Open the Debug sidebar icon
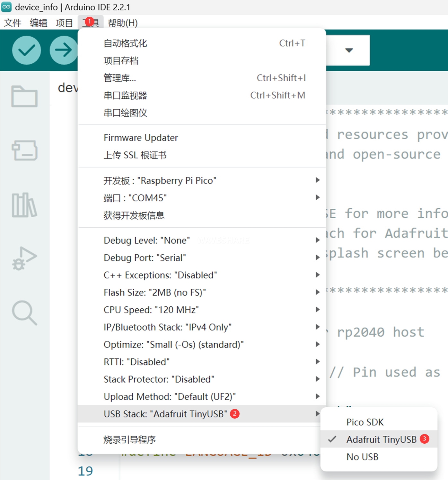The height and width of the screenshot is (480, 448). point(24,258)
